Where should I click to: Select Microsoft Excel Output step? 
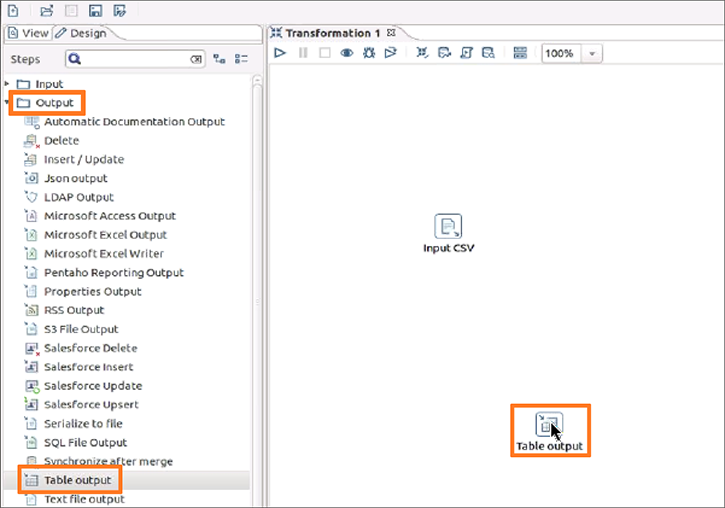click(x=95, y=235)
